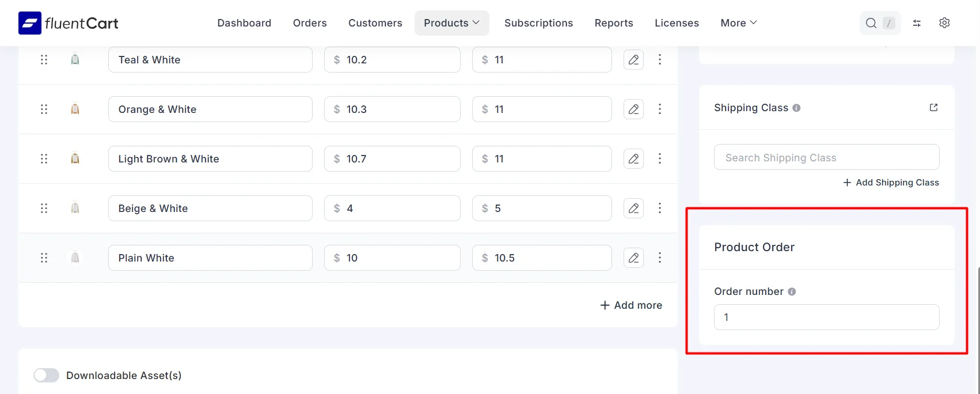Click Teal & White product thumbnail

[75, 60]
